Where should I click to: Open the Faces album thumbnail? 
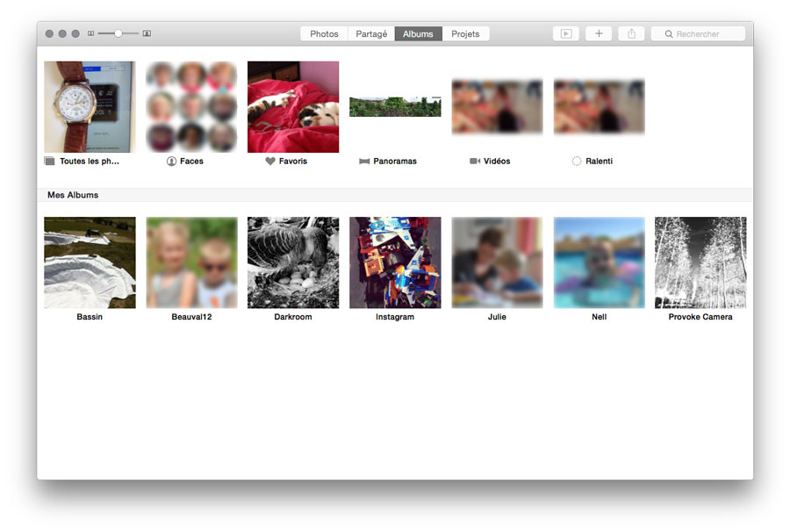pos(191,107)
